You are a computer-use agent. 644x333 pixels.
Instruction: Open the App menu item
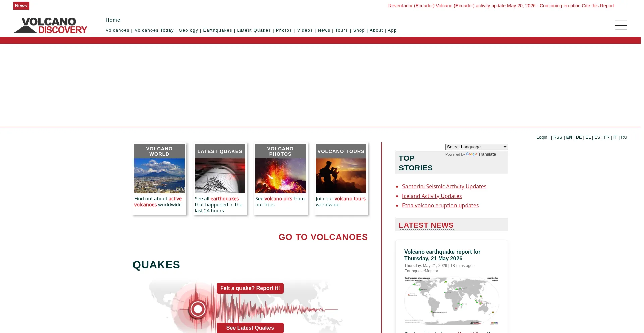(392, 30)
